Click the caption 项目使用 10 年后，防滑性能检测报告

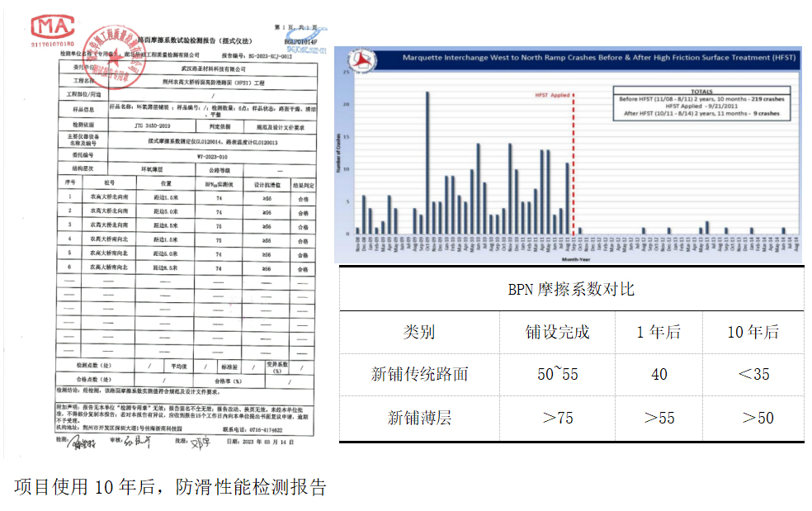tap(170, 487)
